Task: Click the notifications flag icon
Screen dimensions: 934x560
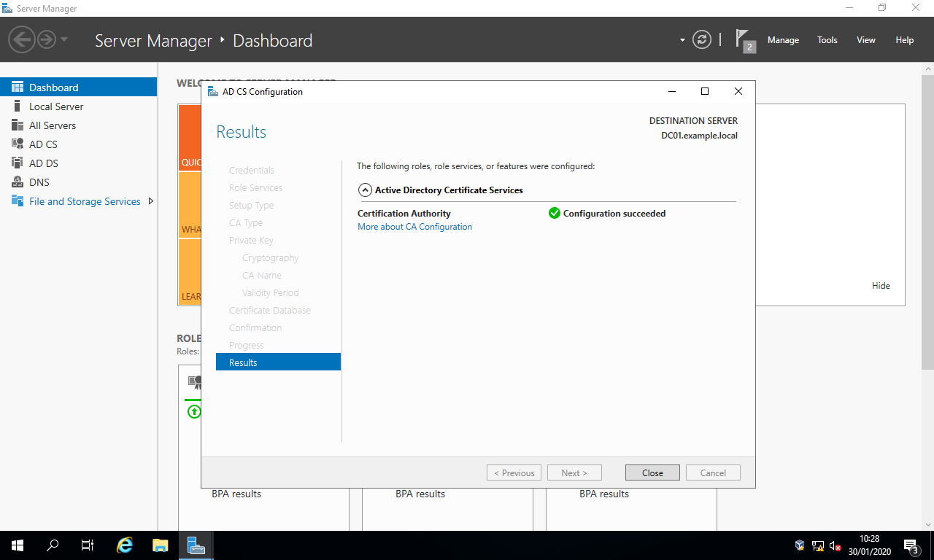Action: pyautogui.click(x=743, y=39)
